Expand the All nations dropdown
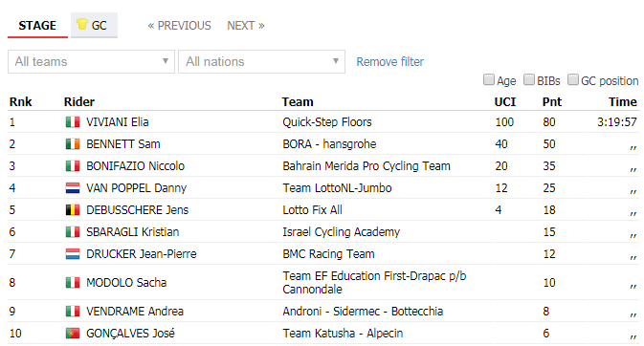 point(261,61)
